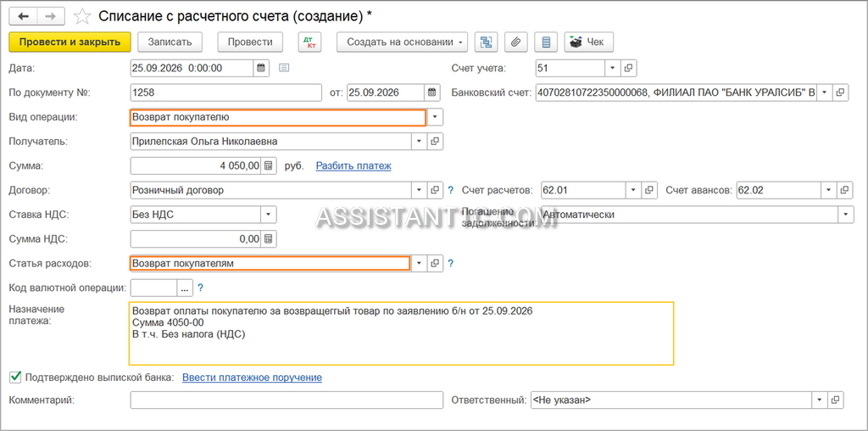Screen dimensions: 868x431
Task: Open Договор card via open icon
Action: [435, 190]
